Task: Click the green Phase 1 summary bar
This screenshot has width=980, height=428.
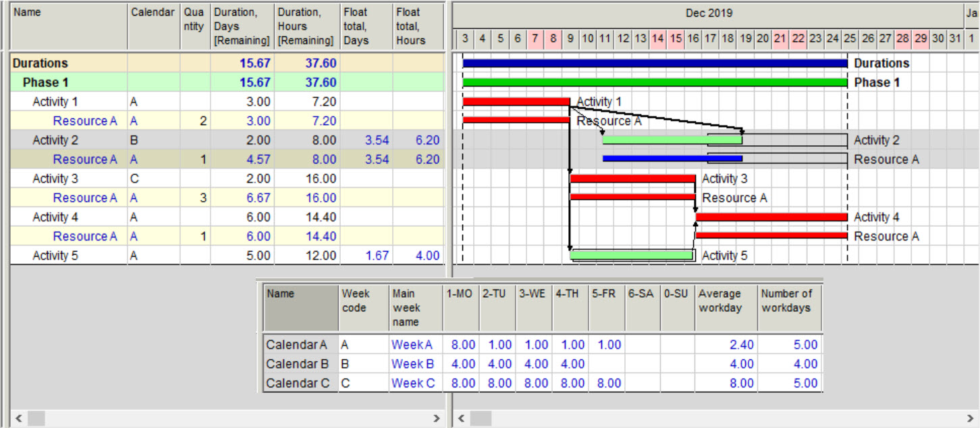Action: [655, 82]
